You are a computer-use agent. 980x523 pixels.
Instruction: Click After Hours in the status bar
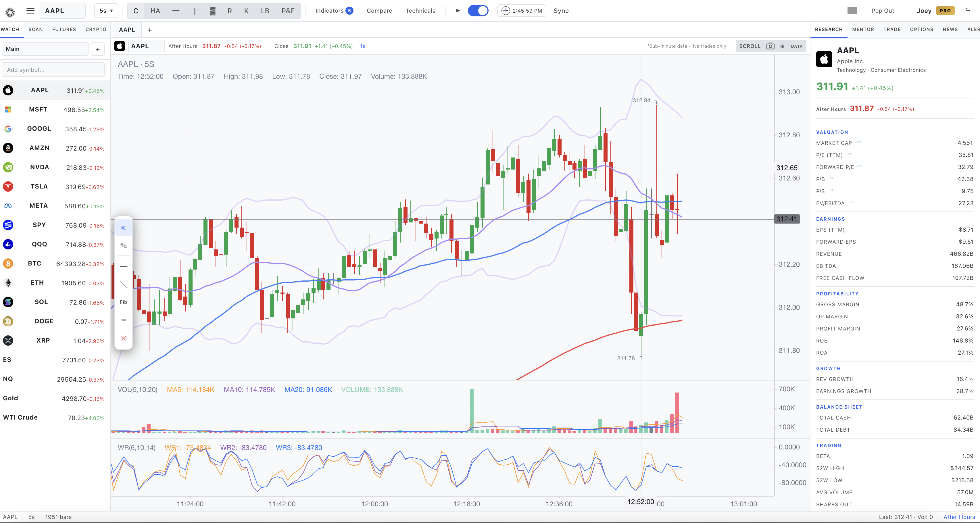click(959, 517)
